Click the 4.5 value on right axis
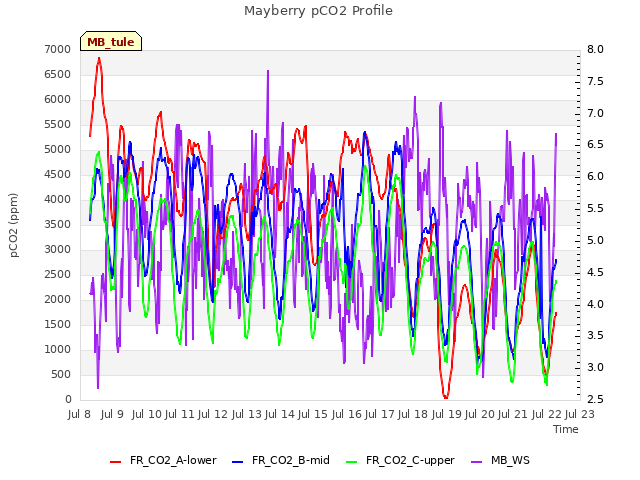The image size is (640, 480). click(x=595, y=272)
